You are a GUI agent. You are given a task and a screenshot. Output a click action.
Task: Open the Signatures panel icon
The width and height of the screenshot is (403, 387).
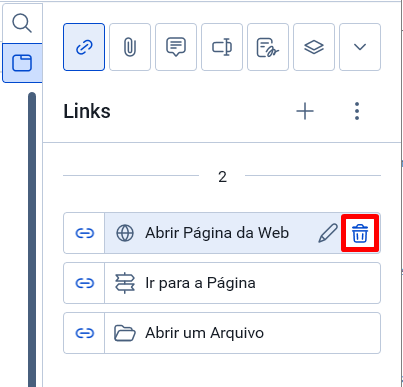pyautogui.click(x=268, y=47)
